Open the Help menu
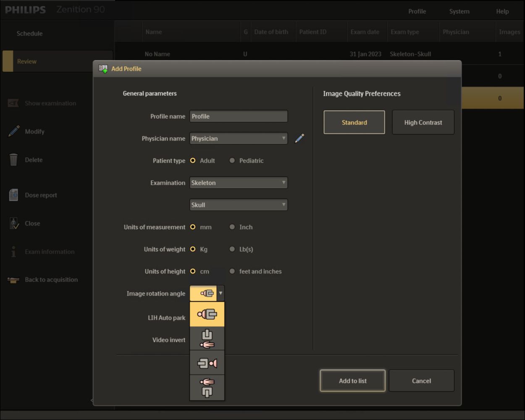This screenshot has width=525, height=420. pyautogui.click(x=502, y=11)
